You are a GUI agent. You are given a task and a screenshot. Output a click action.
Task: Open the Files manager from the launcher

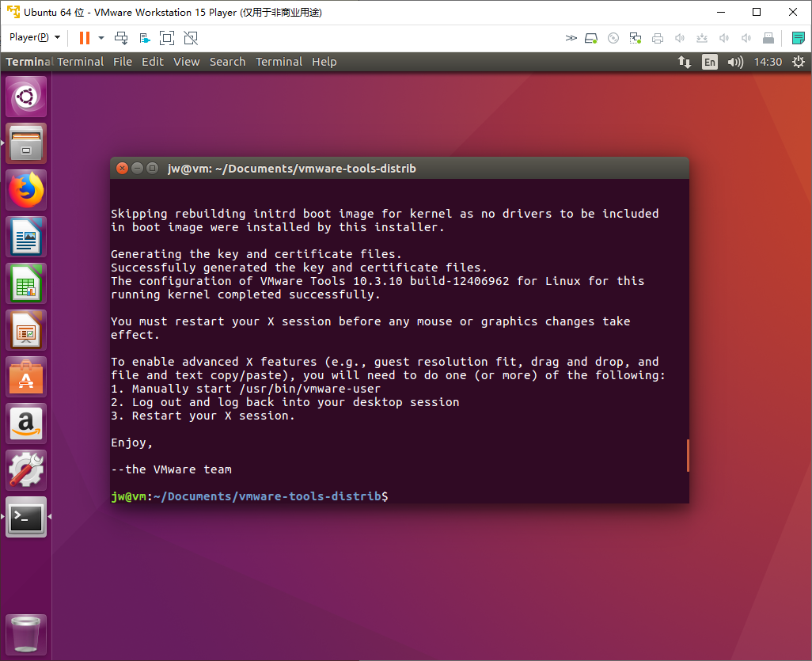point(26,143)
